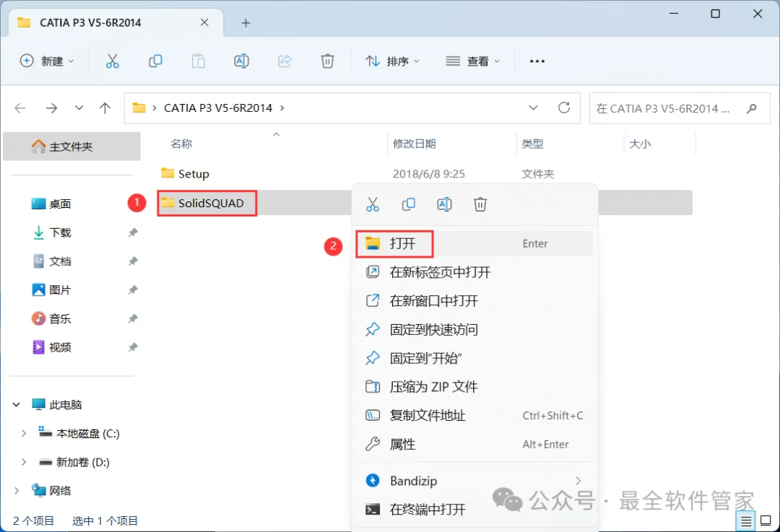Refresh the current folder view
This screenshot has height=532, width=780.
(x=563, y=108)
